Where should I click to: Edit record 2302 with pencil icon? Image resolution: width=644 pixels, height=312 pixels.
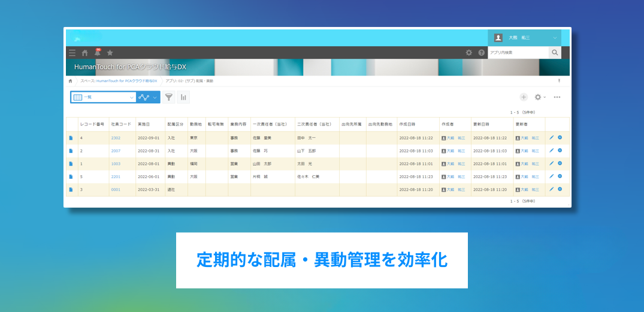pos(551,137)
